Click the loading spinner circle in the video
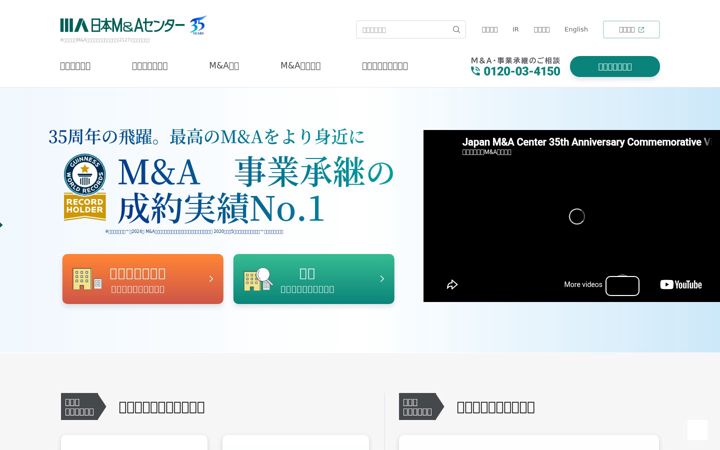The height and width of the screenshot is (450, 720). [577, 216]
